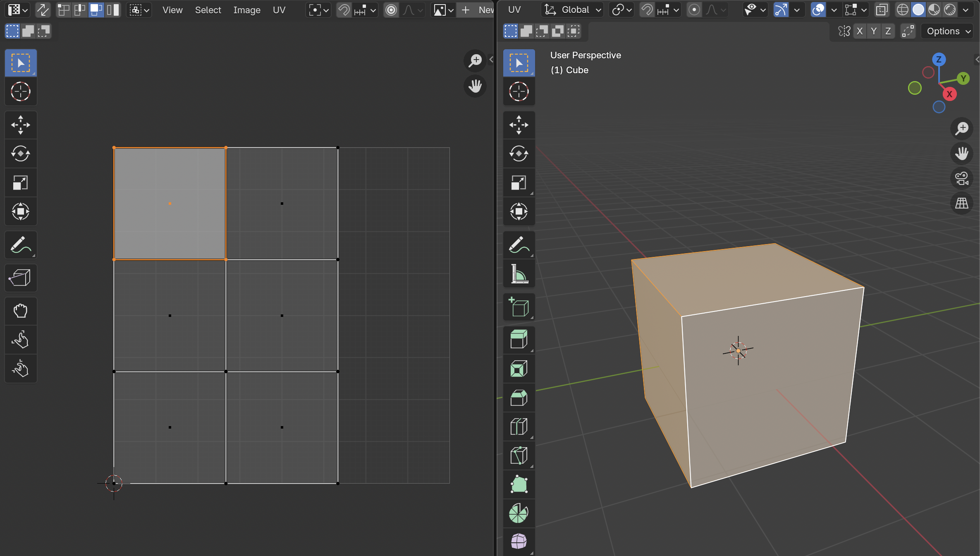Select the Rip Region tool in UV editor
This screenshot has width=980, height=556.
tap(20, 278)
